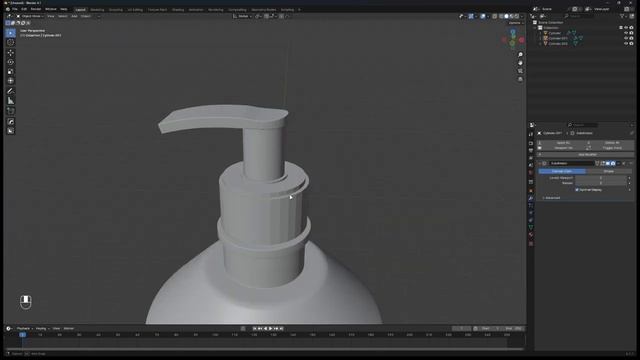Open the World properties tab icon
The width and height of the screenshot is (640, 360).
point(531,173)
